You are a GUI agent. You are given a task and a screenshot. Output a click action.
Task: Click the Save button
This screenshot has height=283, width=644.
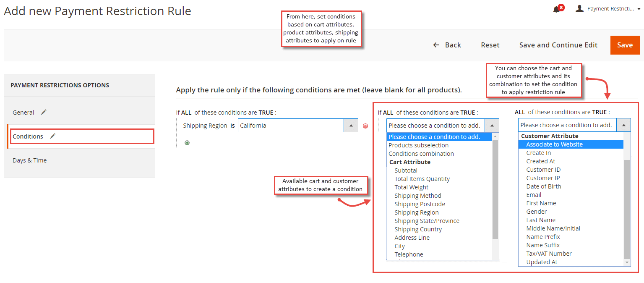[625, 45]
